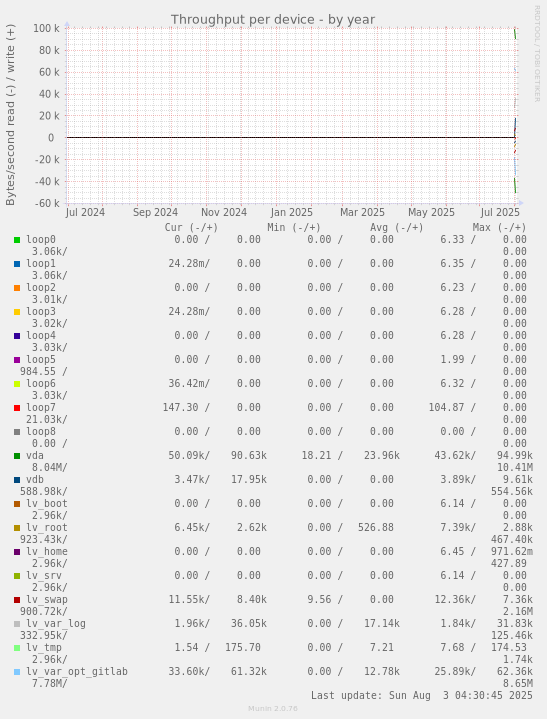Click the 'lv_swap' legend label
The height and width of the screenshot is (719, 547).
pyautogui.click(x=47, y=599)
